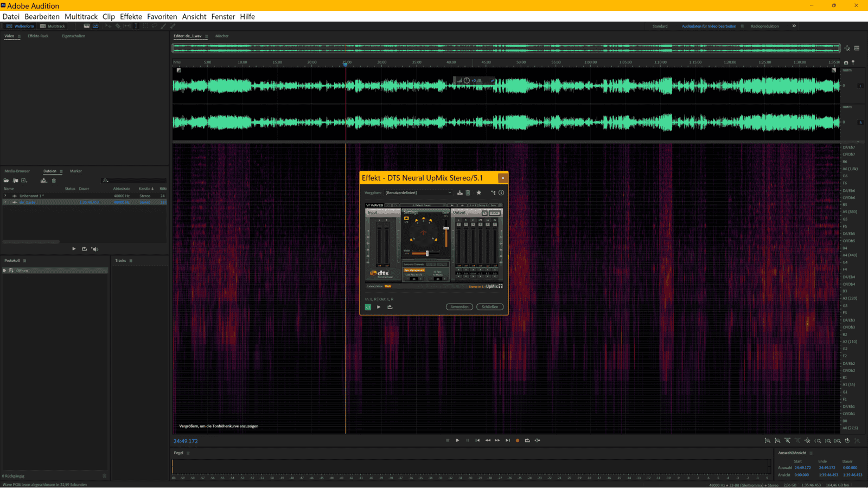Open the Dateien panel menu
The image size is (868, 488).
(x=61, y=171)
